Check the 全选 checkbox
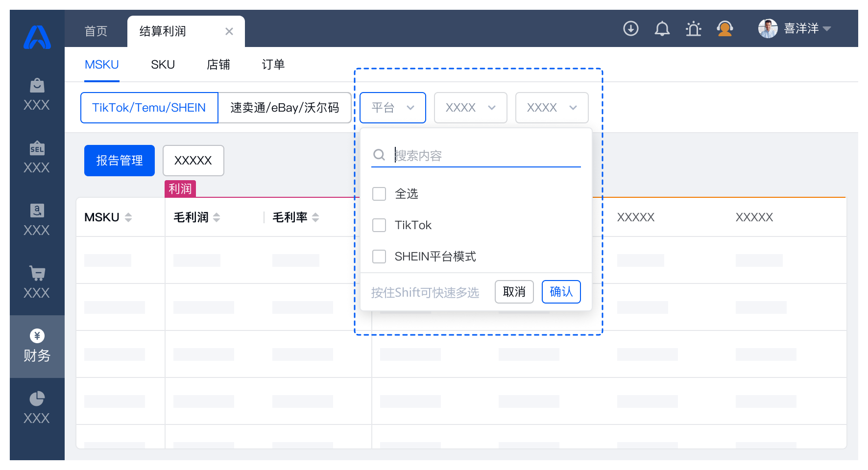868x470 pixels. (x=379, y=194)
